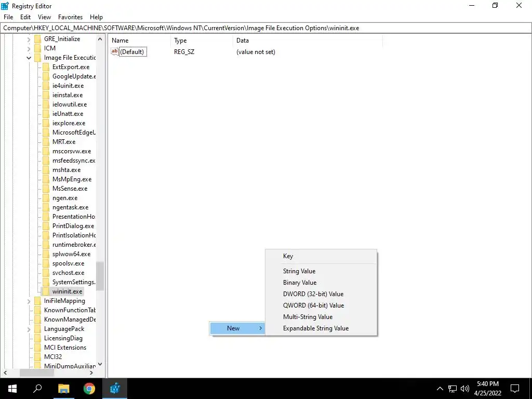Click the MCI32 folder icon
The width and height of the screenshot is (532, 399).
click(x=37, y=357)
